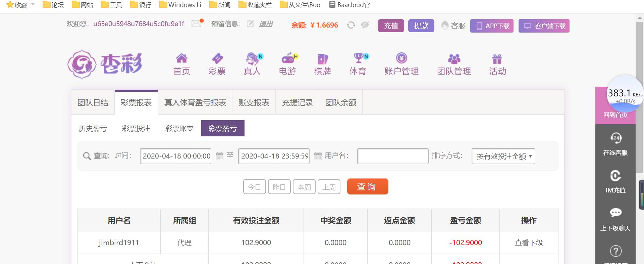
Task: Switch to the 账变报表 tab
Action: pyautogui.click(x=254, y=102)
